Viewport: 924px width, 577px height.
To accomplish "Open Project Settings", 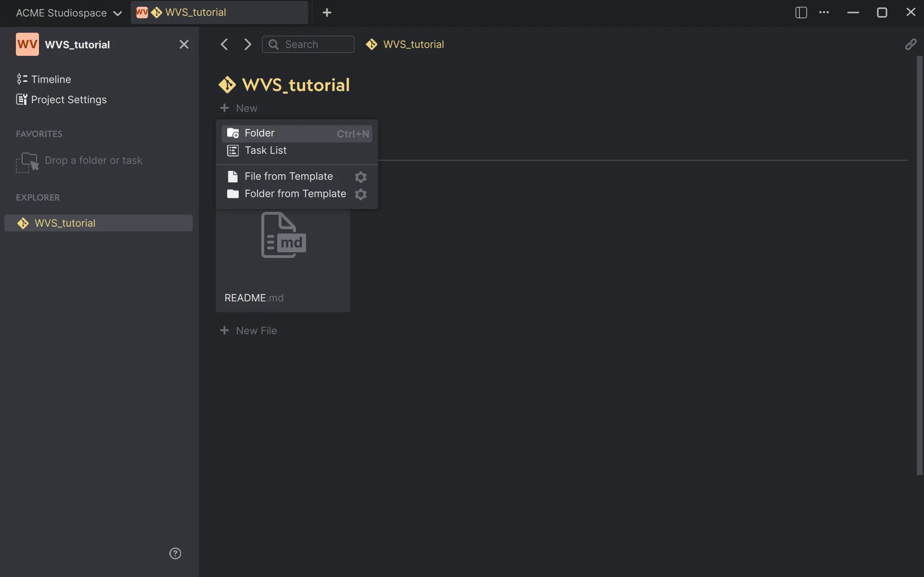I will click(x=68, y=100).
